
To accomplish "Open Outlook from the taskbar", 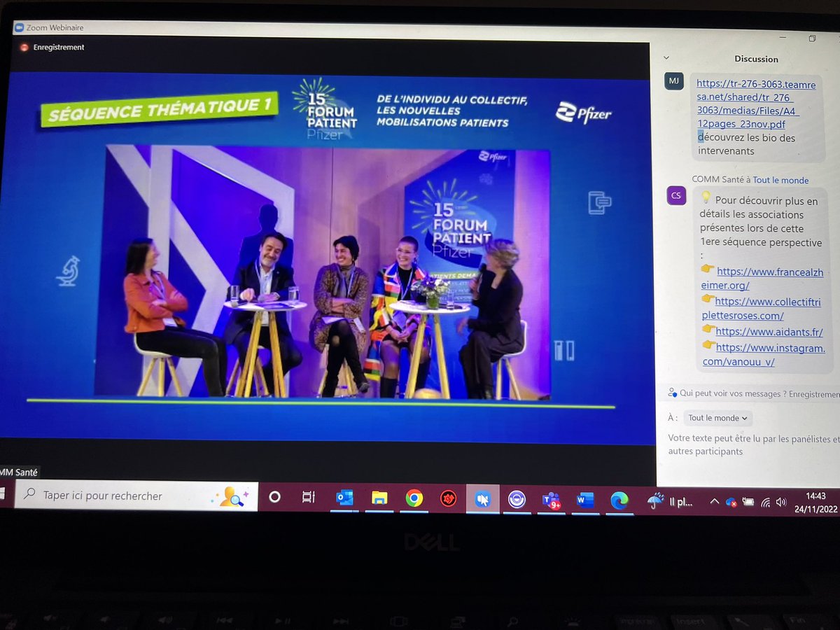I will pyautogui.click(x=344, y=498).
